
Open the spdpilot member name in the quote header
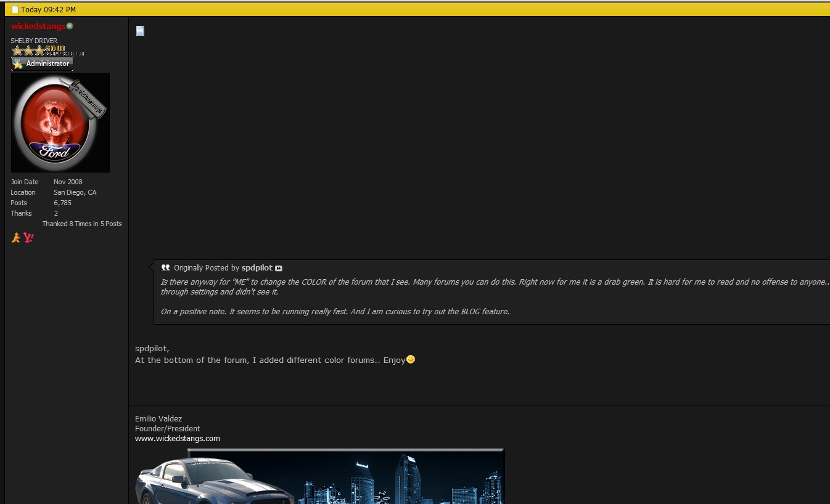[x=257, y=268]
